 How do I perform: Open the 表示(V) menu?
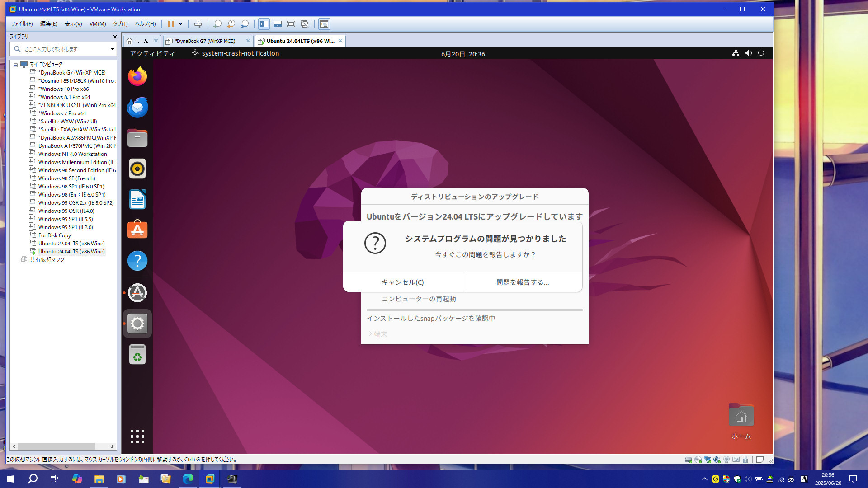[x=73, y=24]
